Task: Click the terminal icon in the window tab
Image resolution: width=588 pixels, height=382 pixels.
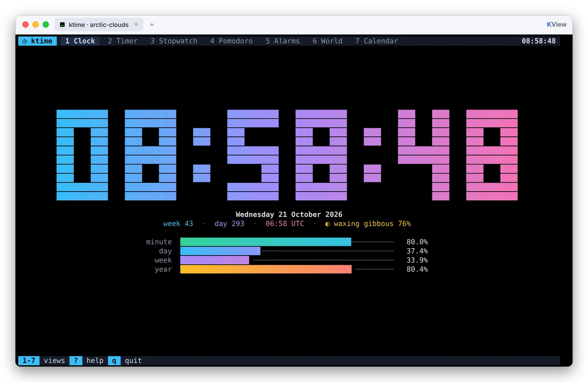Action: (x=62, y=25)
